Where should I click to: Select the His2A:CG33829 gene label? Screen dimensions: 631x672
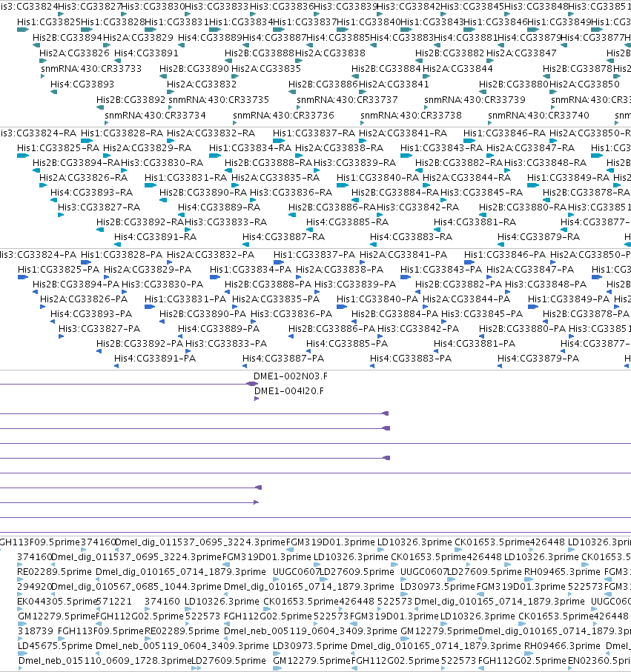138,37
